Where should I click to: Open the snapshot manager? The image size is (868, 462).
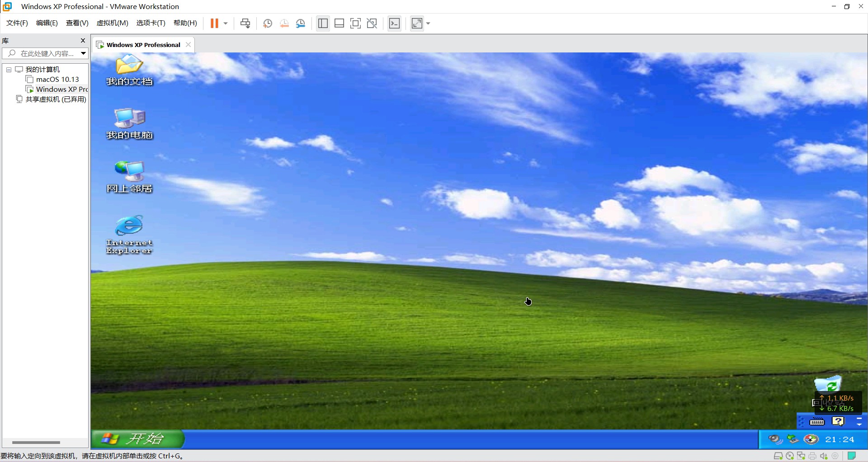click(x=301, y=24)
